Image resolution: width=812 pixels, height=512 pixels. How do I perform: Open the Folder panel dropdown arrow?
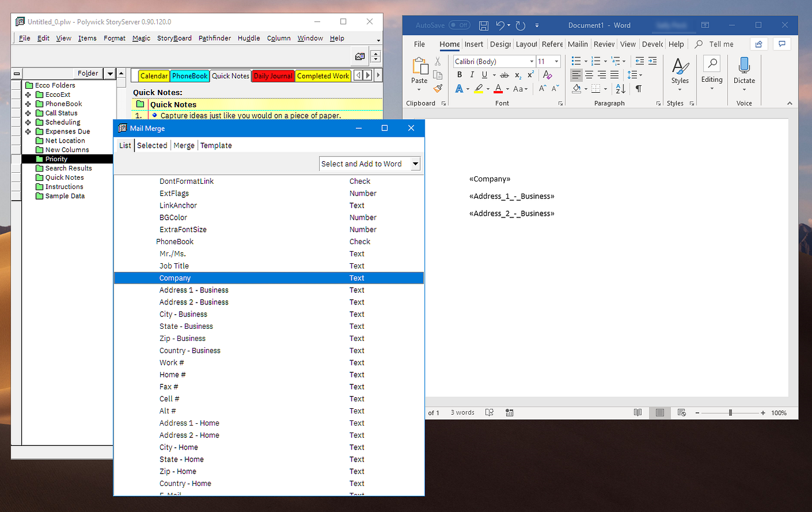110,73
